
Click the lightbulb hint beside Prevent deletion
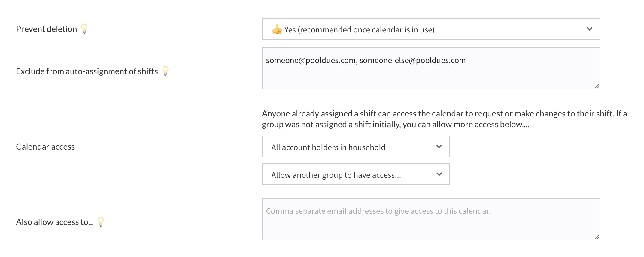[84, 29]
